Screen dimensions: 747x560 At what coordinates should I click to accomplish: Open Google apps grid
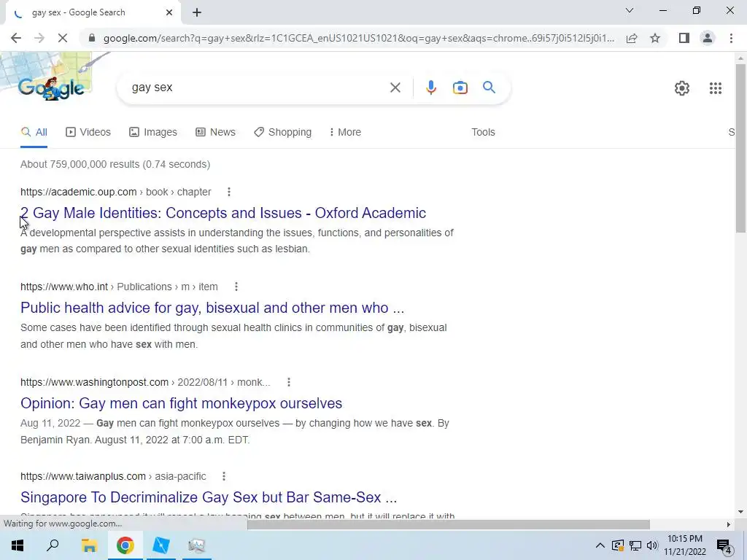click(715, 88)
